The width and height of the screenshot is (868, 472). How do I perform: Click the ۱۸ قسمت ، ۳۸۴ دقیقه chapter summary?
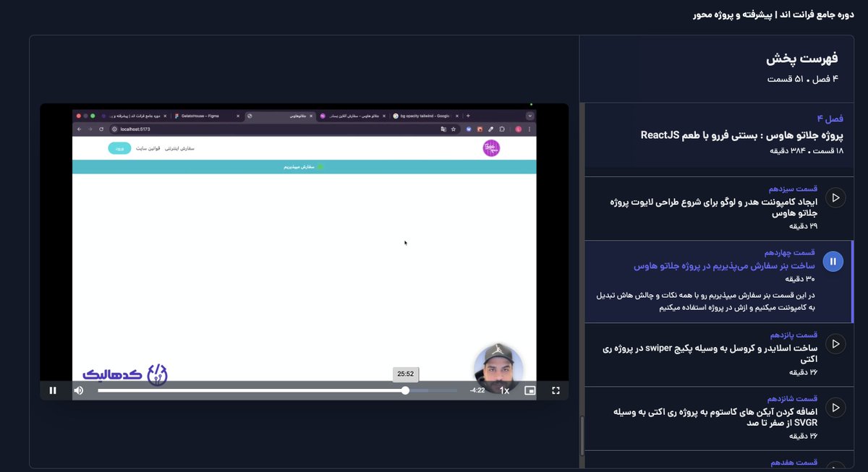(807, 151)
